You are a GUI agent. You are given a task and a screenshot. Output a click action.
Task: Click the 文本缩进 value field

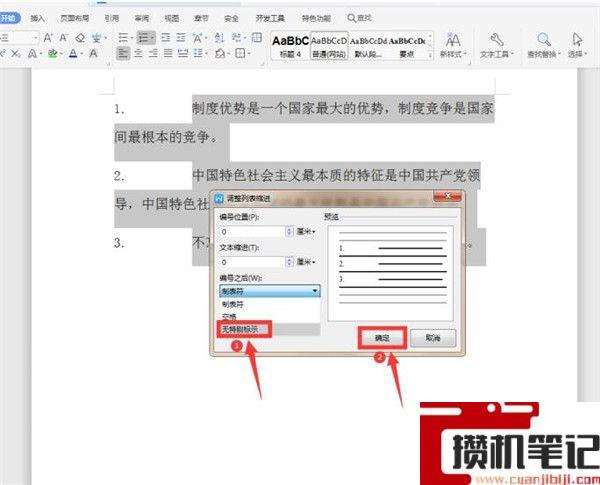pyautogui.click(x=253, y=262)
